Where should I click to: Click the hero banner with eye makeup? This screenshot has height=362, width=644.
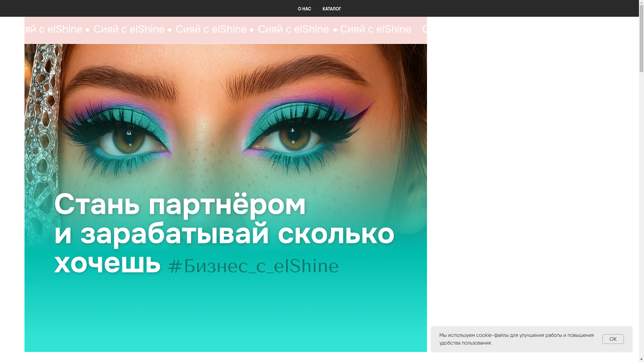[225, 198]
